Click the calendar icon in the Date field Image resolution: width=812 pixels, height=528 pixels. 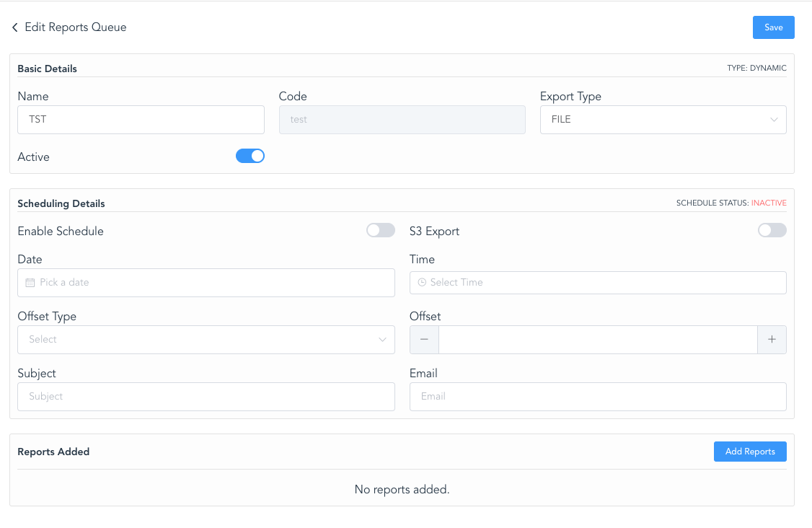pyautogui.click(x=30, y=283)
